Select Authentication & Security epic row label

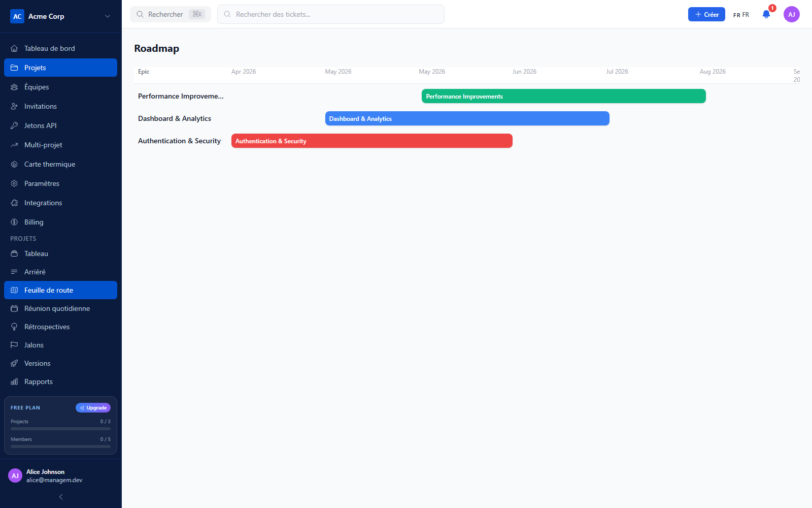coord(179,141)
